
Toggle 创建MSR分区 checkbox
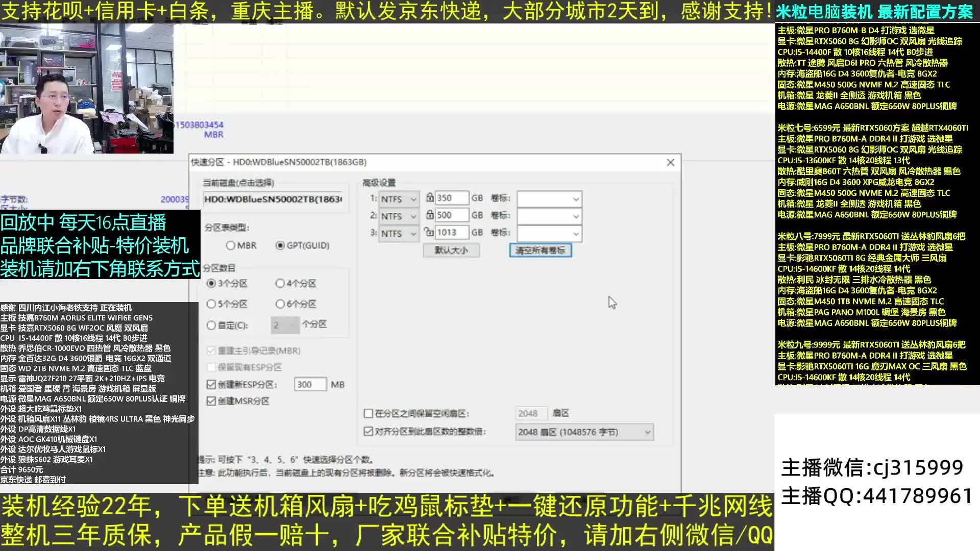coord(211,401)
